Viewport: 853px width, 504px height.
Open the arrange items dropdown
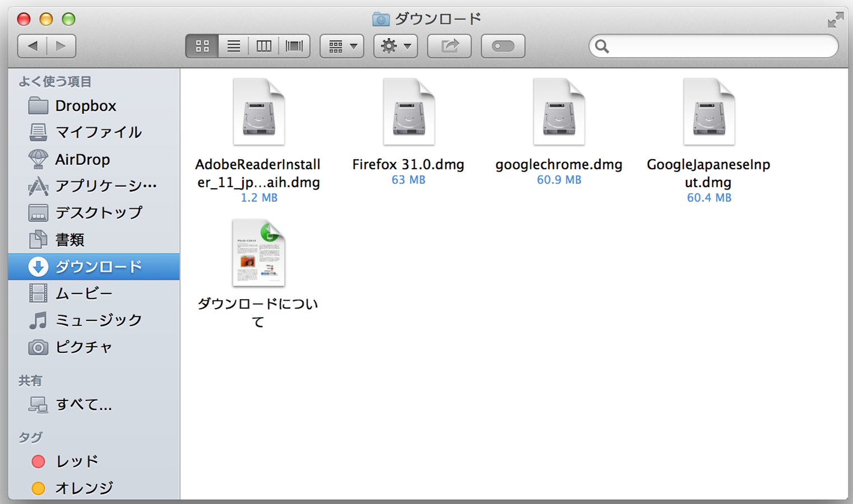pyautogui.click(x=341, y=46)
